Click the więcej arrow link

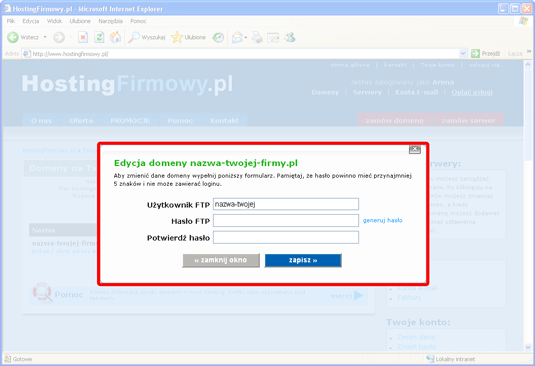[x=347, y=295]
